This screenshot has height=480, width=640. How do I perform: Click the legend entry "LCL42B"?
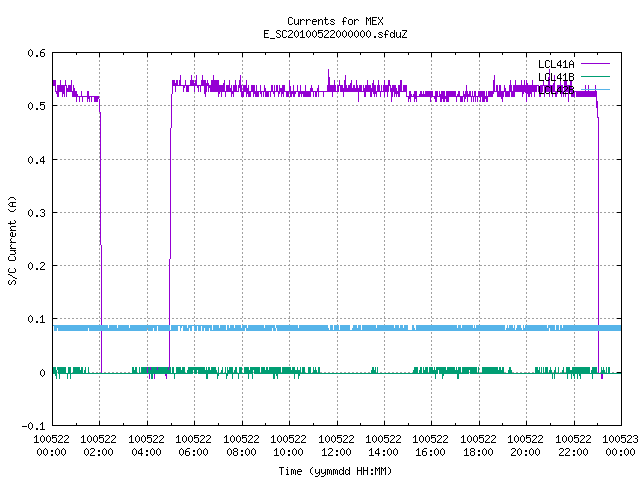[x=556, y=90]
